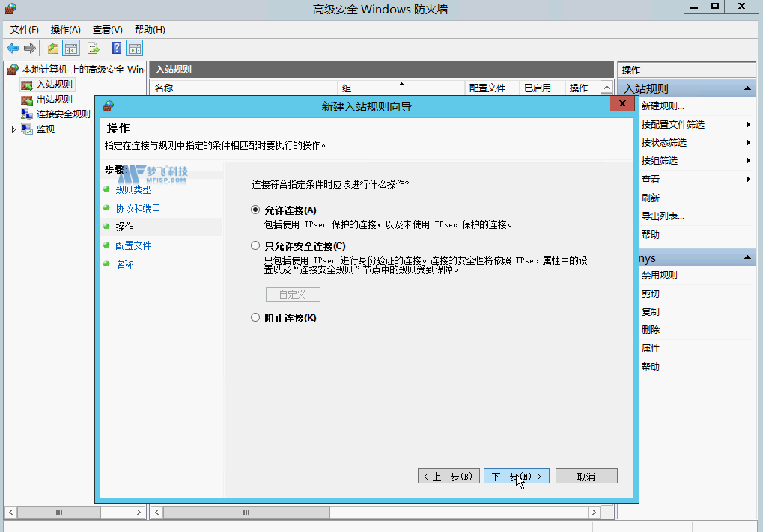The width and height of the screenshot is (763, 532).
Task: Click Show/Hide console tree toolbar icon
Action: click(71, 49)
